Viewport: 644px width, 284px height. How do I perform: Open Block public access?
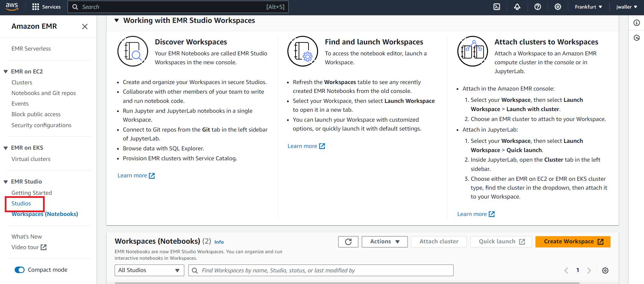coord(36,114)
